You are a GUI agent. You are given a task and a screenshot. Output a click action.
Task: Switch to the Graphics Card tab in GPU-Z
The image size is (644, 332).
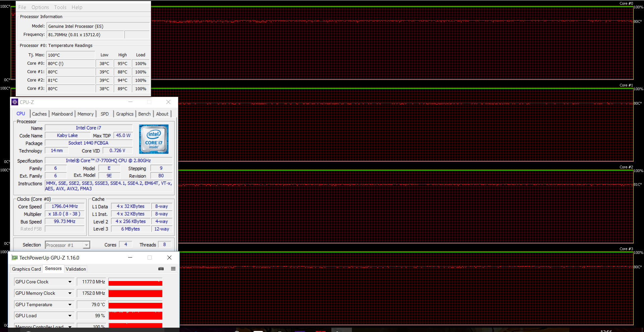[26, 269]
